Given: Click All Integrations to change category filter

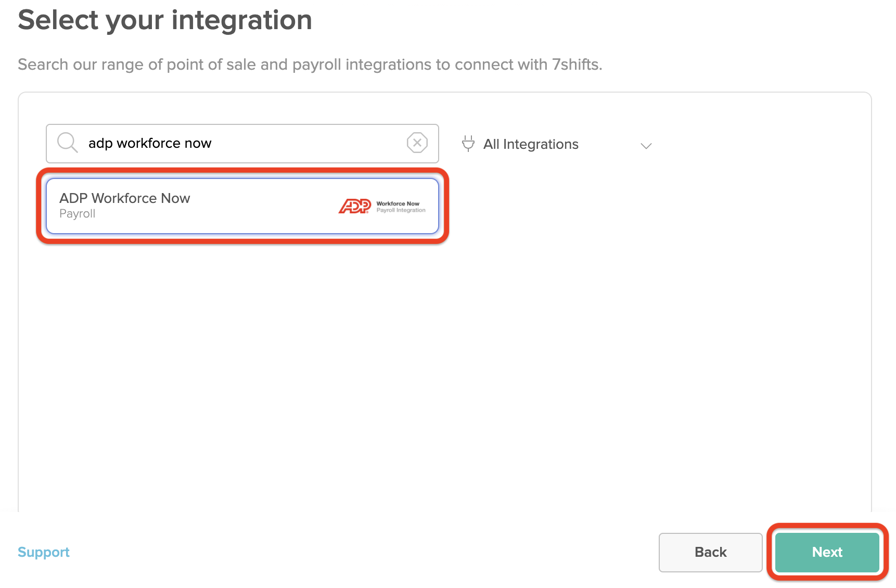Looking at the screenshot, I should point(531,144).
